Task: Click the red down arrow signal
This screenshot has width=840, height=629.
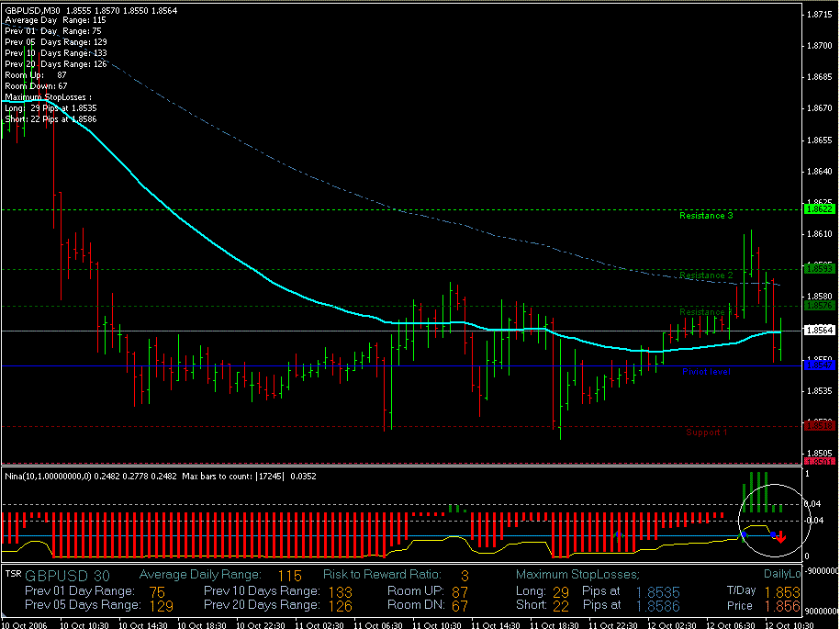Action: tap(779, 537)
